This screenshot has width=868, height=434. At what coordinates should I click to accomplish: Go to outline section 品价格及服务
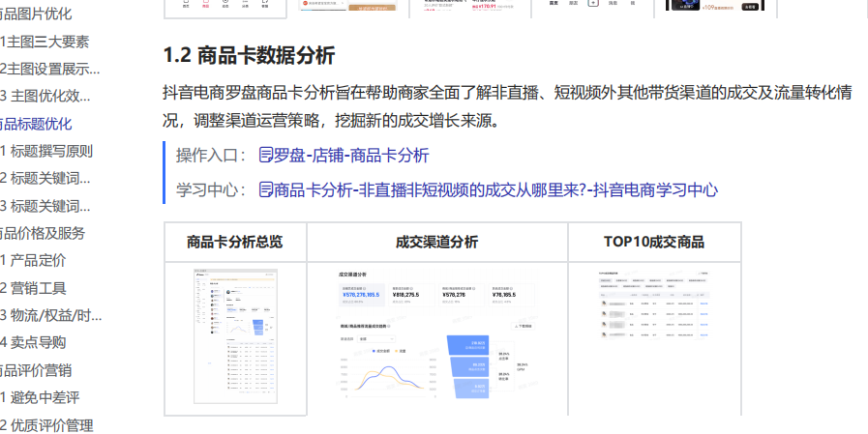coord(43,233)
